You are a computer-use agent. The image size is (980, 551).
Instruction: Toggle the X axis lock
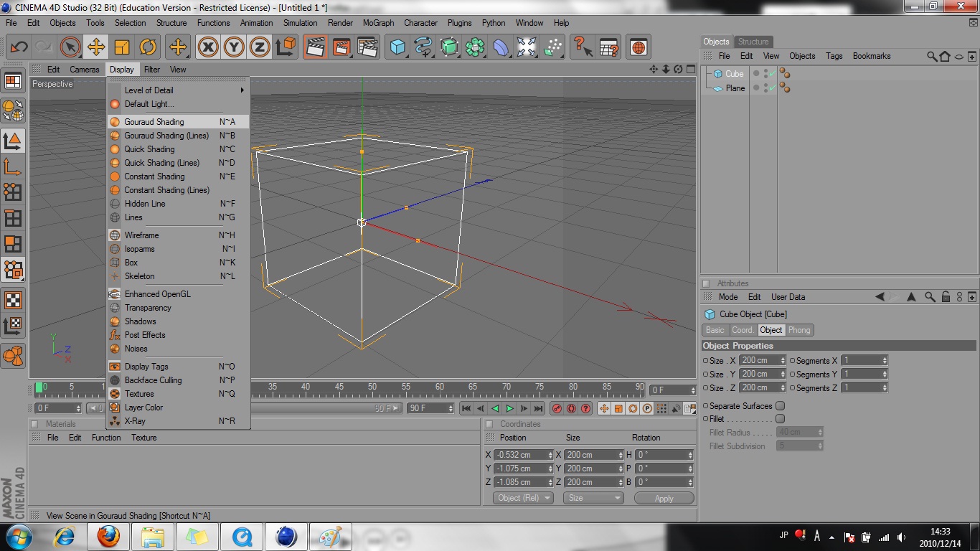pos(208,47)
